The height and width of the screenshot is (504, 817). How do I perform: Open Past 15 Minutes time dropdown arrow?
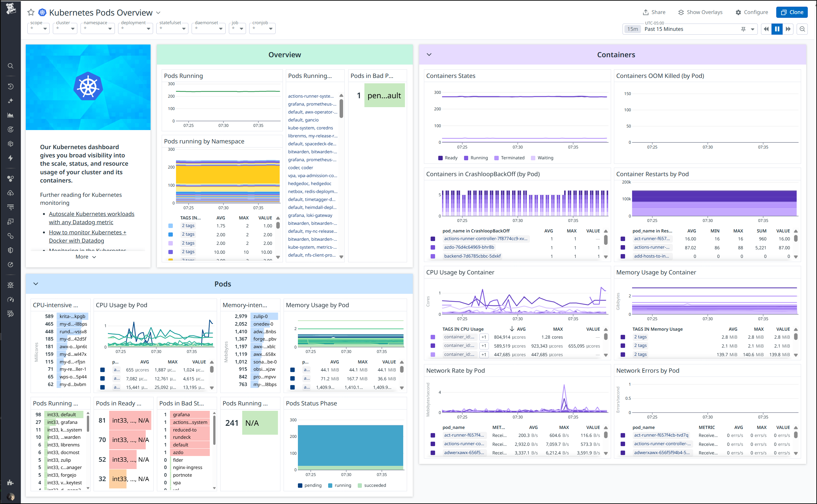pyautogui.click(x=753, y=29)
